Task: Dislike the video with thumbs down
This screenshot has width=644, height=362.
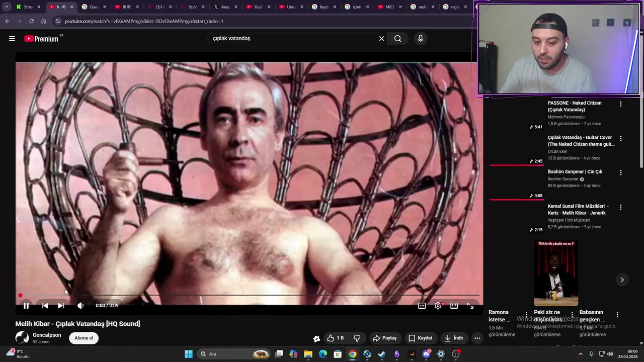Action: point(357,338)
